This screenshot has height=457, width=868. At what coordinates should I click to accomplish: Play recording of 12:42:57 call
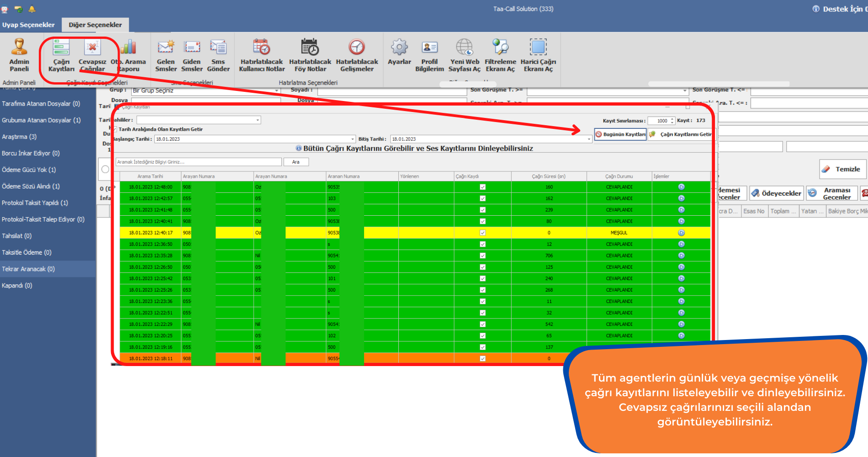(681, 198)
